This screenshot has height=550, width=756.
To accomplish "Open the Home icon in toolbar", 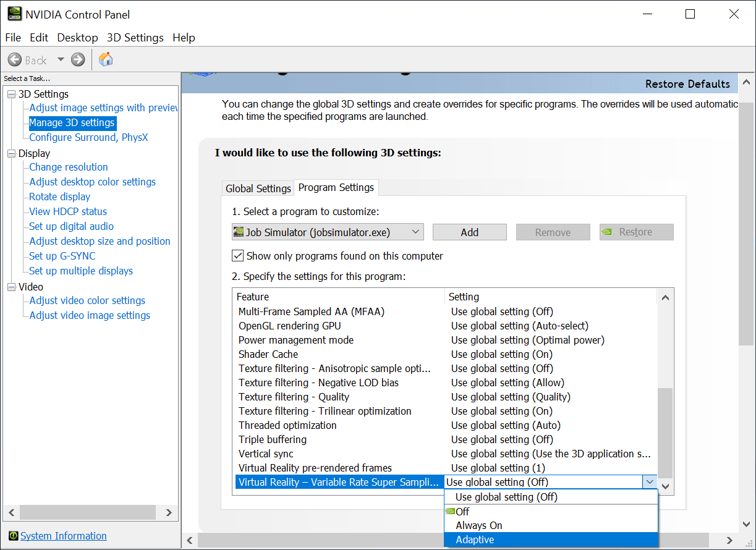I will (106, 59).
